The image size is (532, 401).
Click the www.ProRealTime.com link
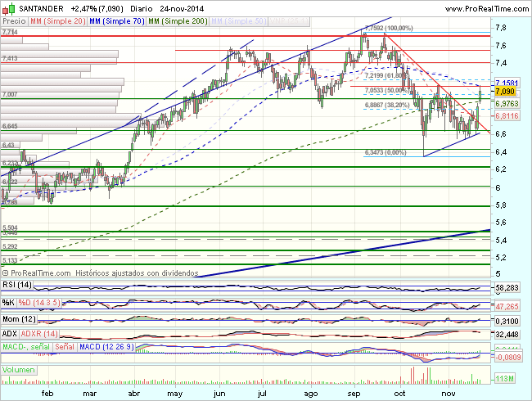487,9
